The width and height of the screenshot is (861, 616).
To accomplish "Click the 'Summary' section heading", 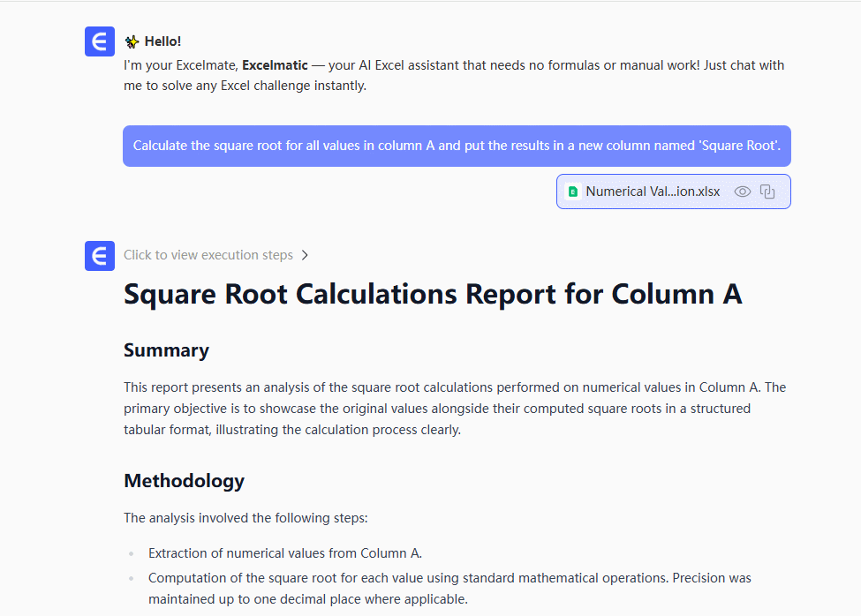I will pos(166,350).
